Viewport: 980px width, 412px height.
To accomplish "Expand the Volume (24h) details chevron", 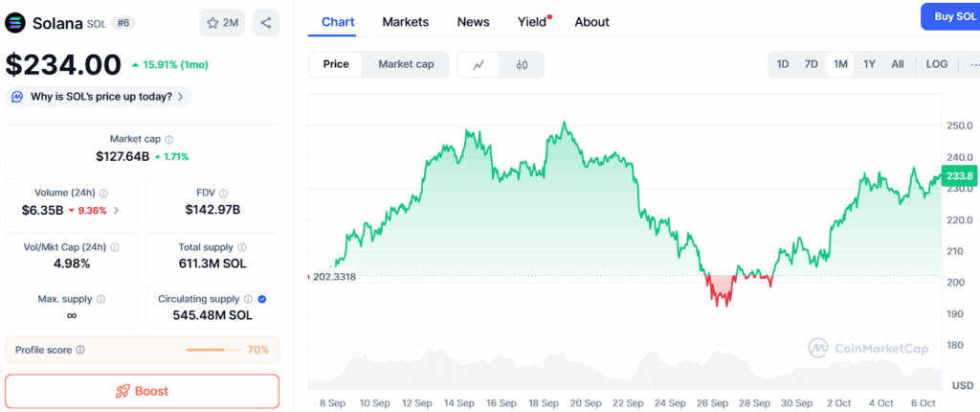I will 117,210.
